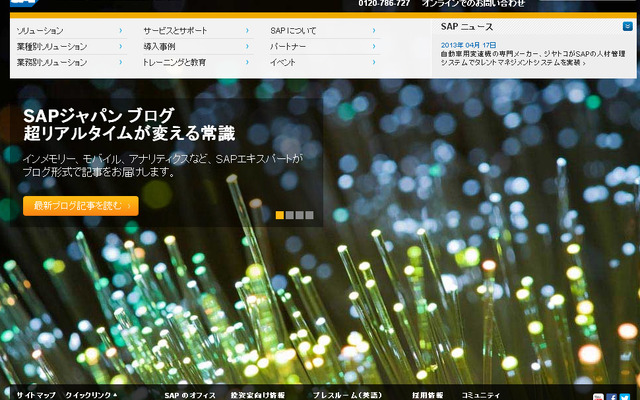Open the Twitter social icon in the footer
The width and height of the screenshot is (640, 400).
[x=624, y=397]
